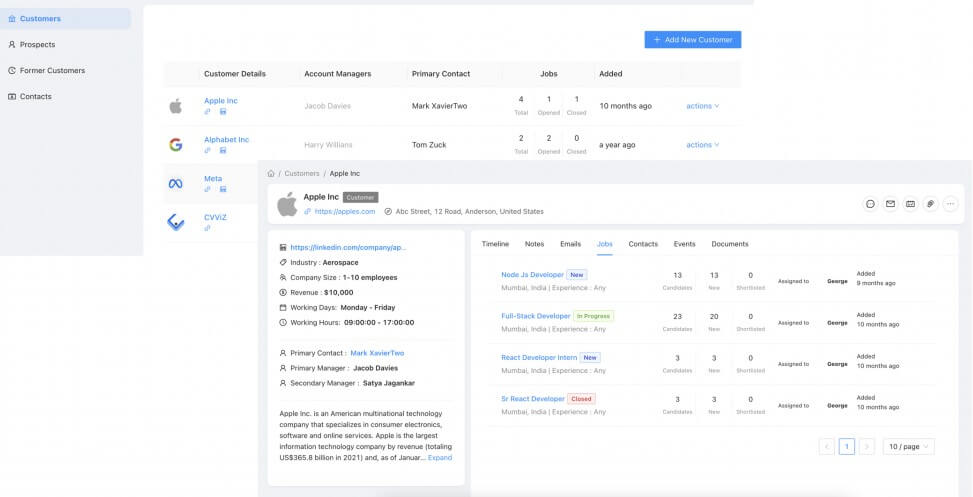Click the home icon in the breadcrumb
The image size is (973, 497).
pos(271,174)
